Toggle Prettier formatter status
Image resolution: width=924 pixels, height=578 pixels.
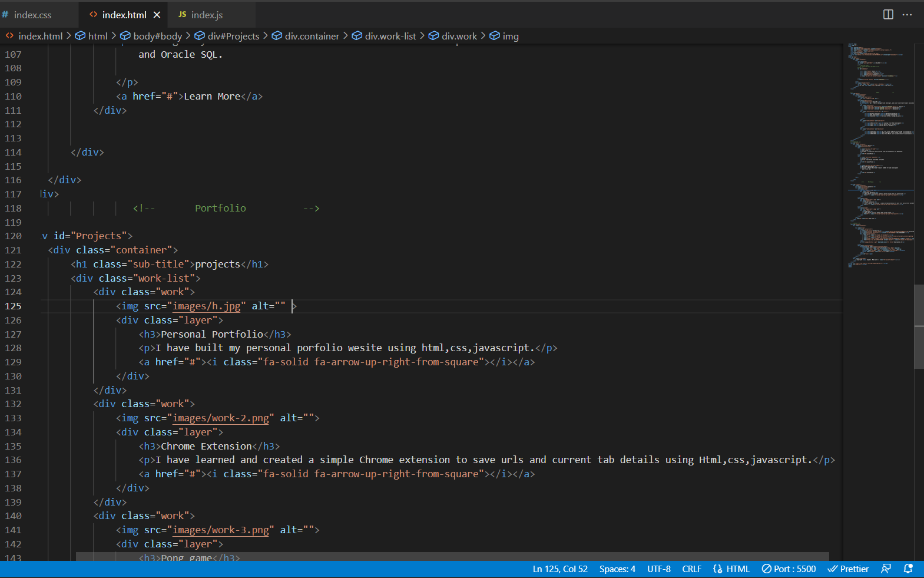pos(848,569)
